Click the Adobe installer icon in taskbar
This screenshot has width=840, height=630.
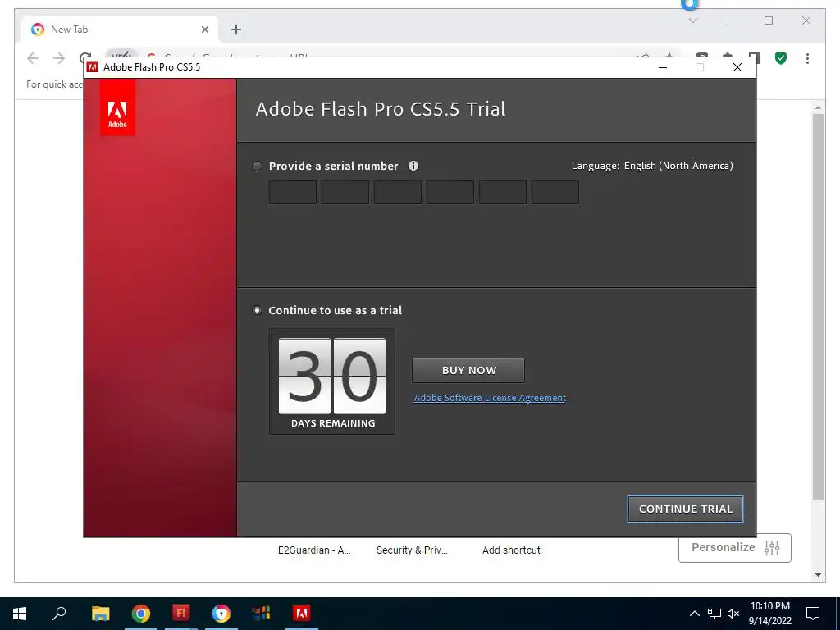pyautogui.click(x=302, y=614)
